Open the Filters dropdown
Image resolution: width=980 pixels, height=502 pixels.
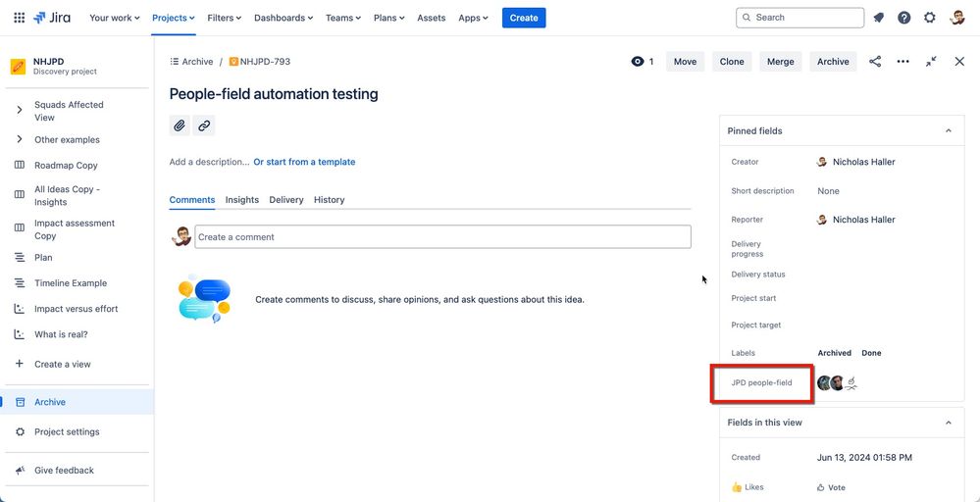(225, 18)
